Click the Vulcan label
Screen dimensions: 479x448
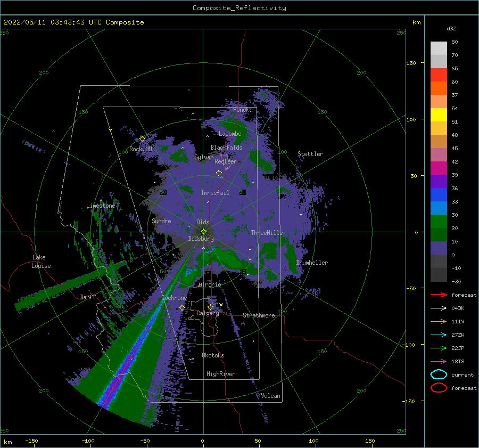click(270, 396)
